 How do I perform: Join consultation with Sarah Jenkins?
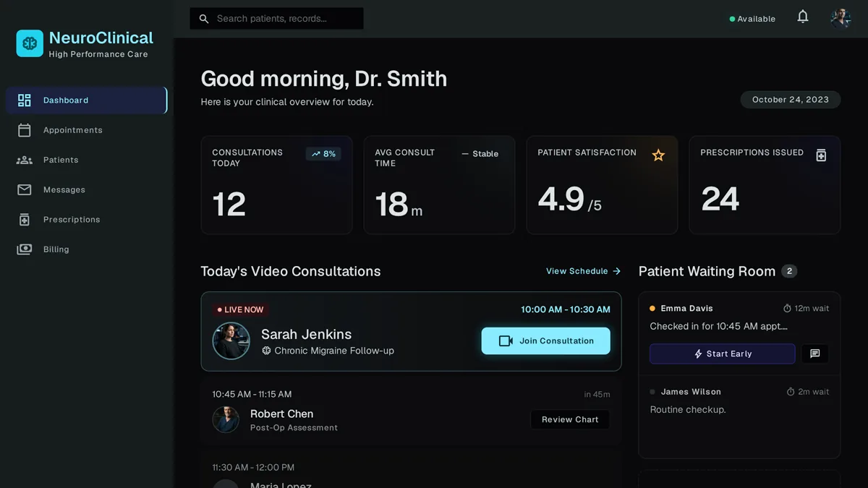tap(546, 341)
